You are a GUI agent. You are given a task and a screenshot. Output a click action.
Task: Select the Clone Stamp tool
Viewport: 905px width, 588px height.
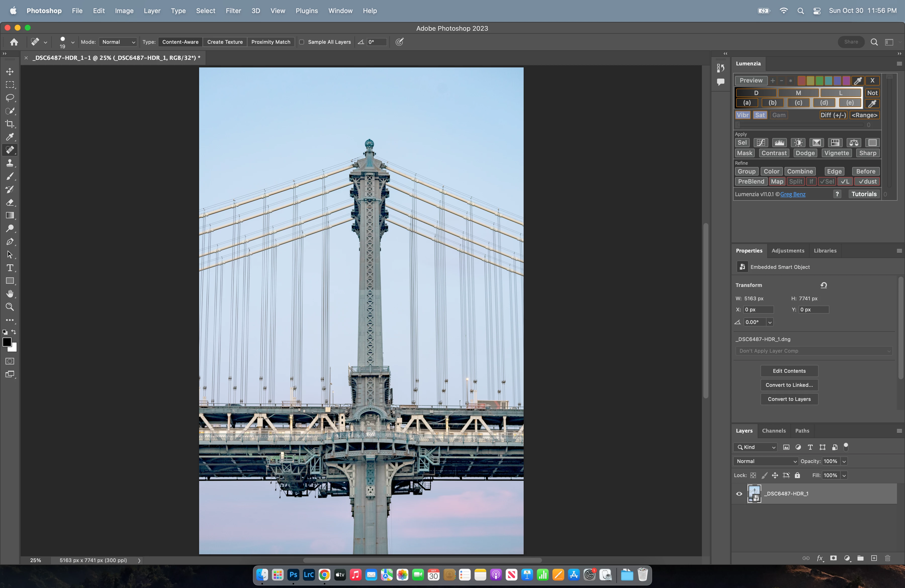point(10,163)
